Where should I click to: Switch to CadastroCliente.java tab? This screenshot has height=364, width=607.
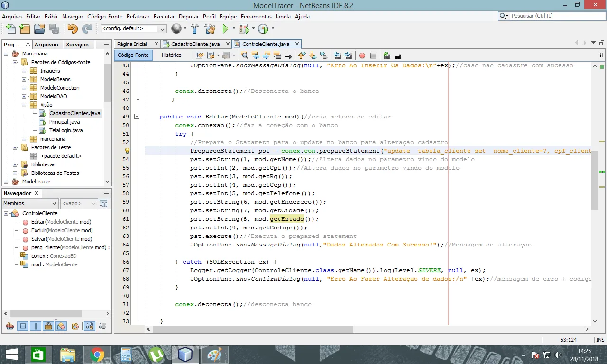coord(194,44)
